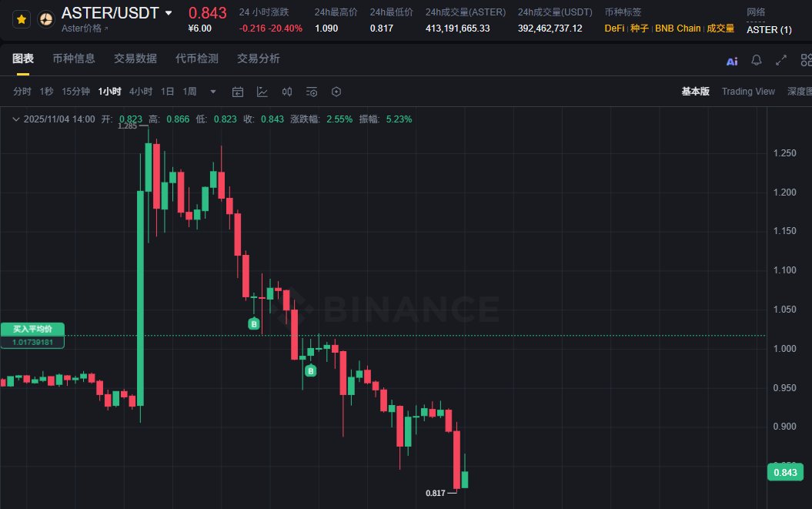Click the 买入平均价 price line label

click(x=32, y=329)
